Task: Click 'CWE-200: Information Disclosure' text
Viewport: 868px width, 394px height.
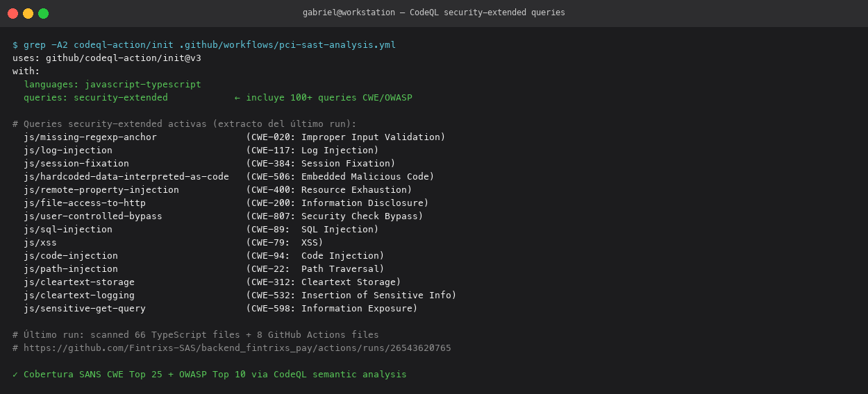Action: [x=337, y=203]
